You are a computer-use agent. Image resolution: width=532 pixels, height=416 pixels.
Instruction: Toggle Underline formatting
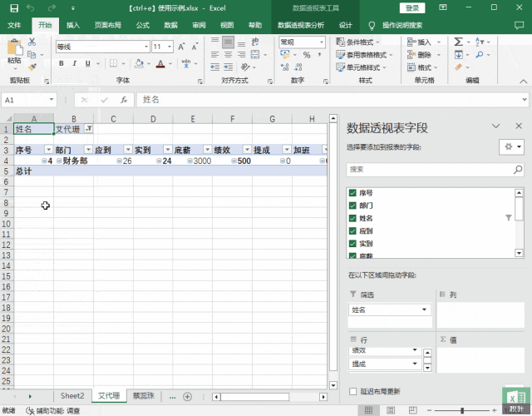point(88,63)
